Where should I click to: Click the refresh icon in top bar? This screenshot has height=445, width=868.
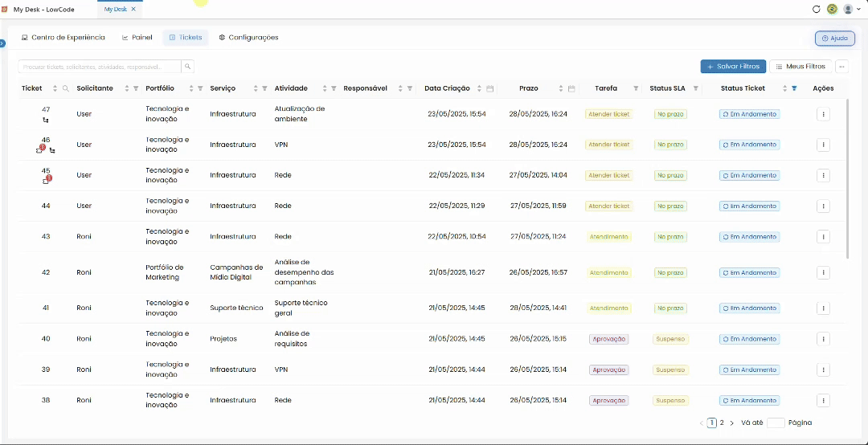pyautogui.click(x=816, y=9)
